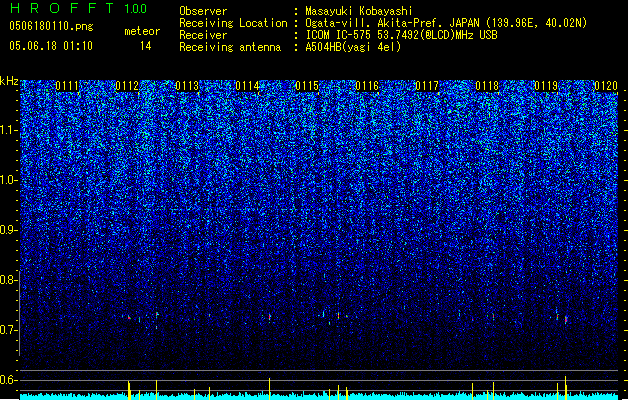The height and width of the screenshot is (400, 629).
Task: Click the 0116 time marker
Action: (x=367, y=86)
